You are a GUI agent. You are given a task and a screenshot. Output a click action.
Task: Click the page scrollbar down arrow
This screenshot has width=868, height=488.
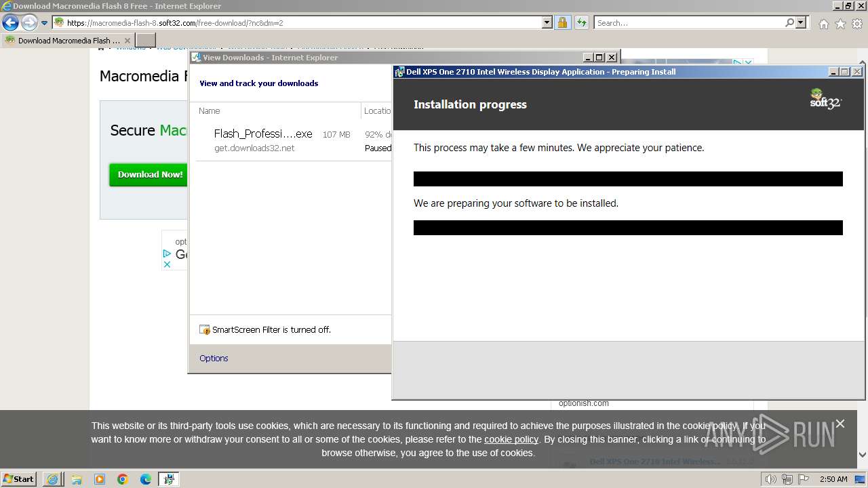coord(863,455)
